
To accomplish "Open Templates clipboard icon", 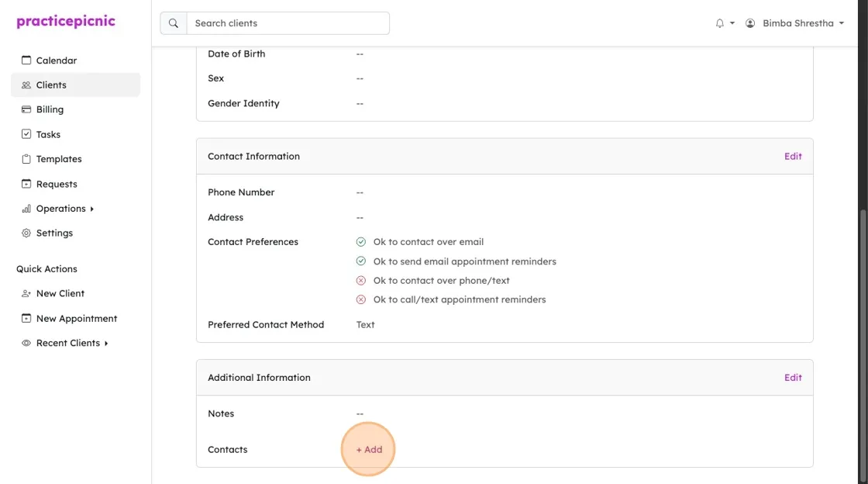I will click(x=26, y=159).
